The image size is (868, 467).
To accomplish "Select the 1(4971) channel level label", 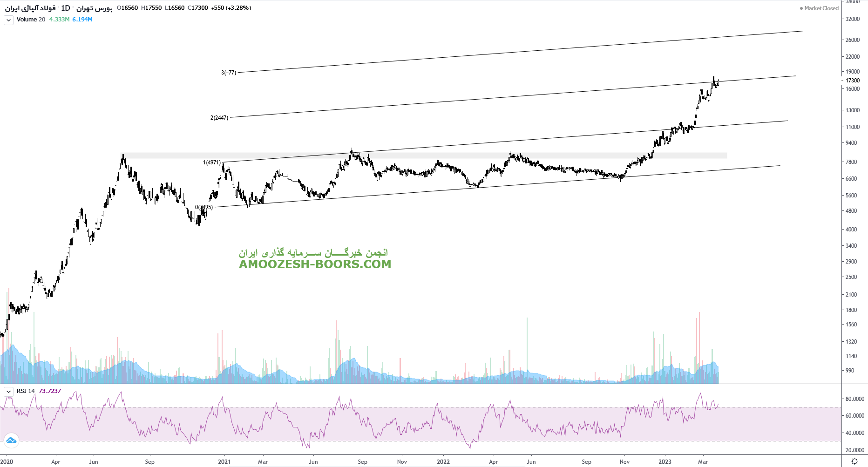I will [212, 162].
